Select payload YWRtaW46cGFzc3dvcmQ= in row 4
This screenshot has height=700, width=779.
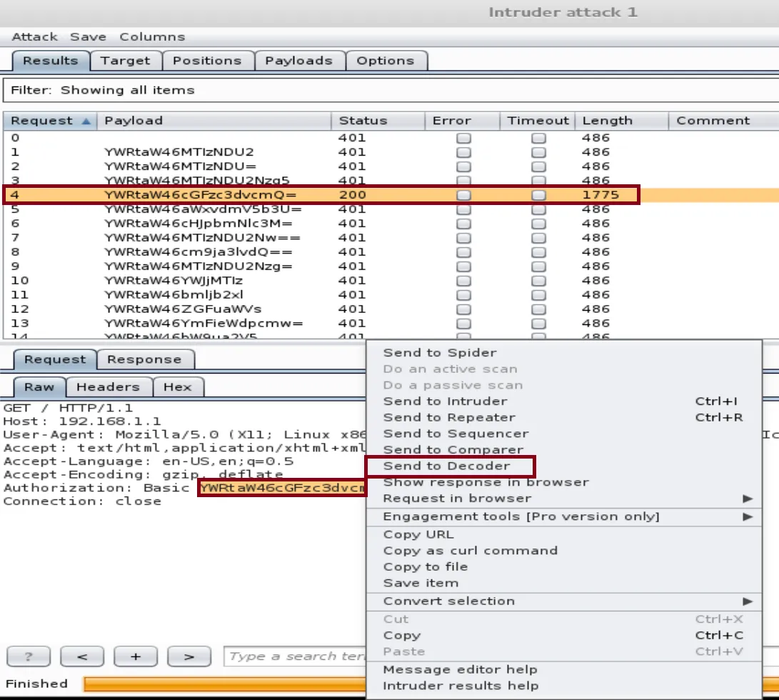tap(200, 195)
